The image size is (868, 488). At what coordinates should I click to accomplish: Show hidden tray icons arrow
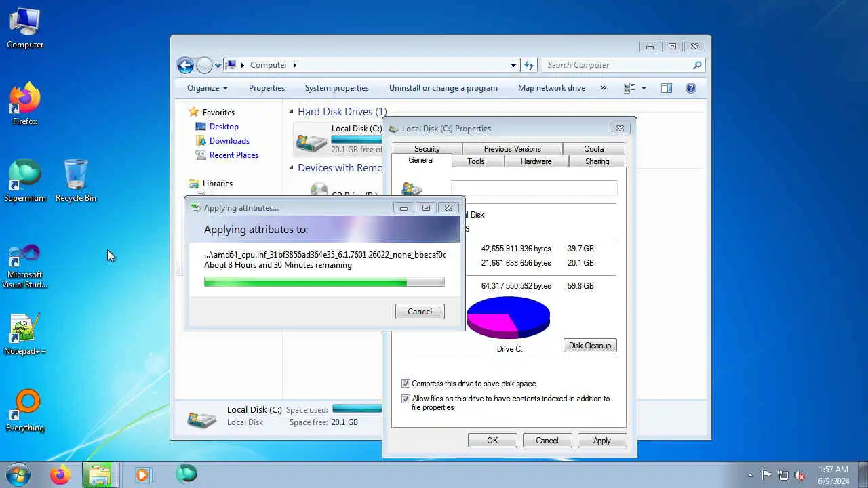point(750,475)
